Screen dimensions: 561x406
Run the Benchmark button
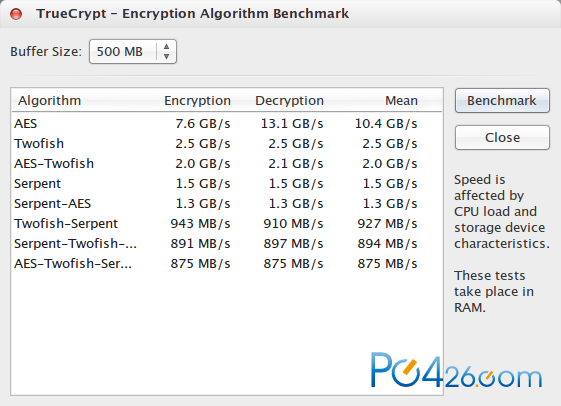[x=502, y=101]
